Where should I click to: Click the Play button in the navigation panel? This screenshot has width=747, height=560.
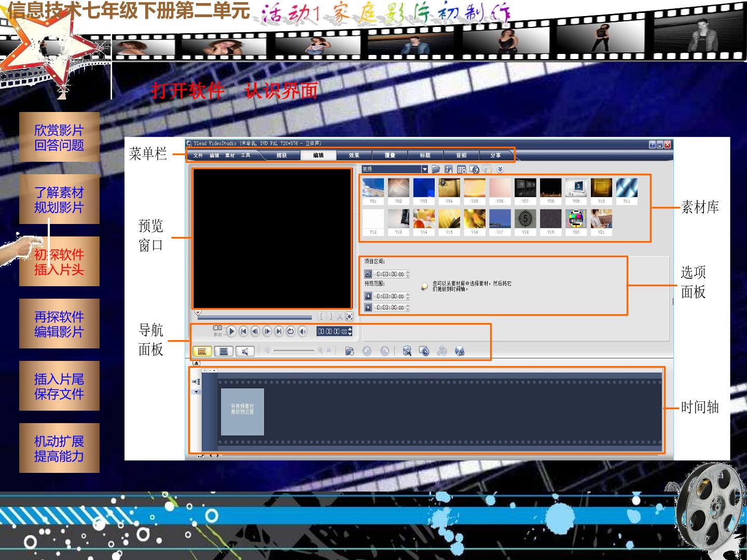pos(232,331)
